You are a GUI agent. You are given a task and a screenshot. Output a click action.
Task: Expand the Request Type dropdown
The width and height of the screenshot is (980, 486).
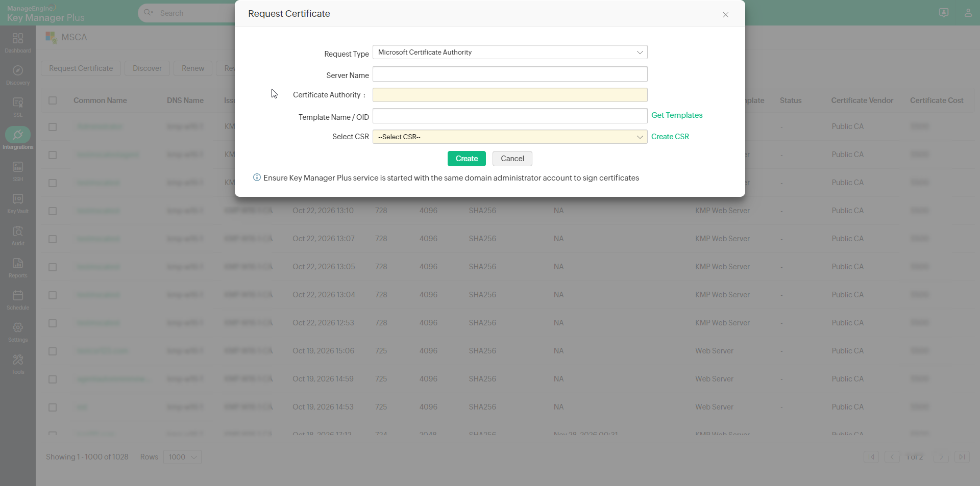click(510, 53)
